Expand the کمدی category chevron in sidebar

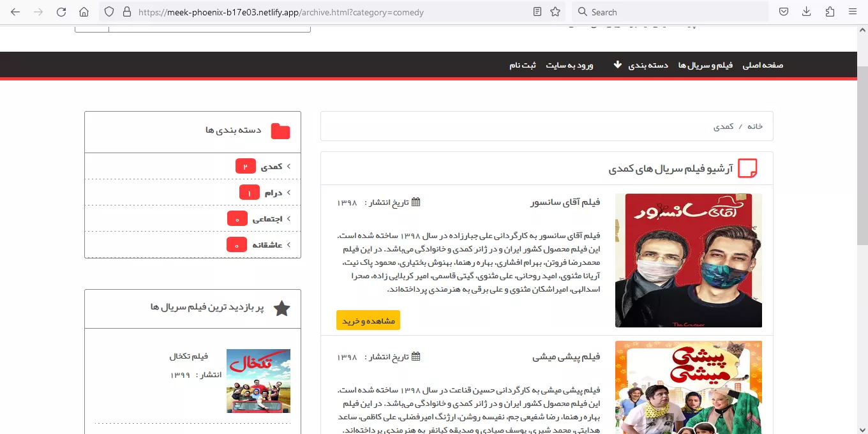coord(288,167)
